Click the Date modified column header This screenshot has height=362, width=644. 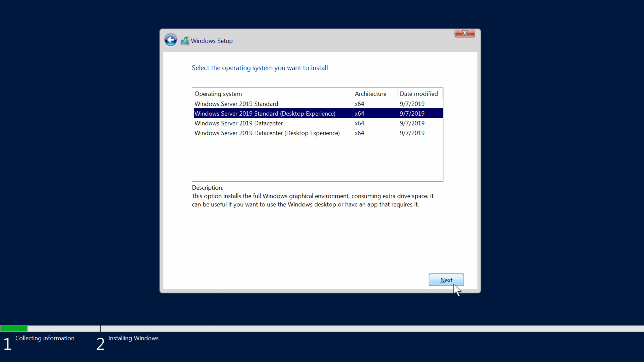420,94
